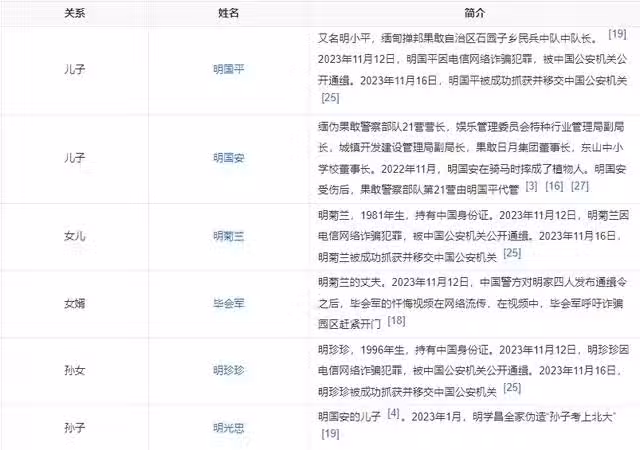Select the 女婿 relation cell
The image size is (640, 450).
74,302
